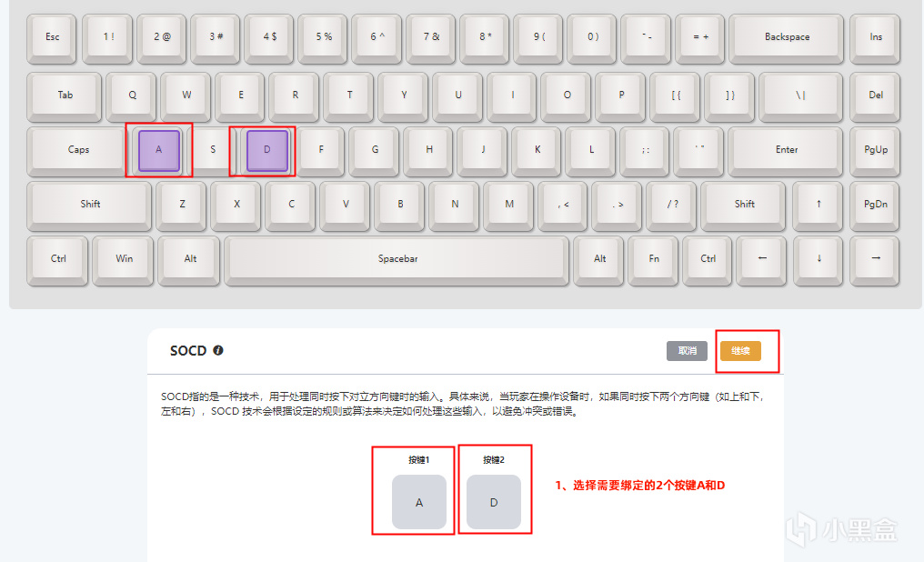Select the highlighted A key on keyboard

click(158, 150)
